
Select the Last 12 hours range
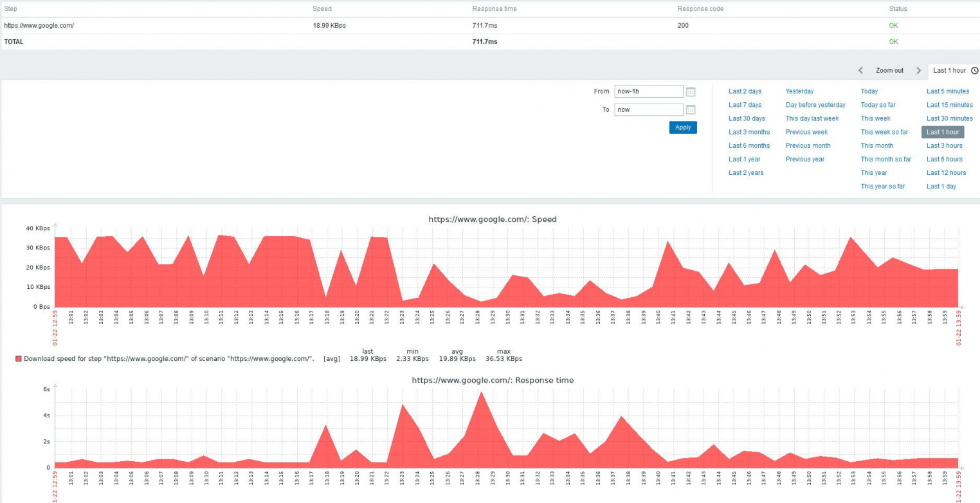coord(946,172)
